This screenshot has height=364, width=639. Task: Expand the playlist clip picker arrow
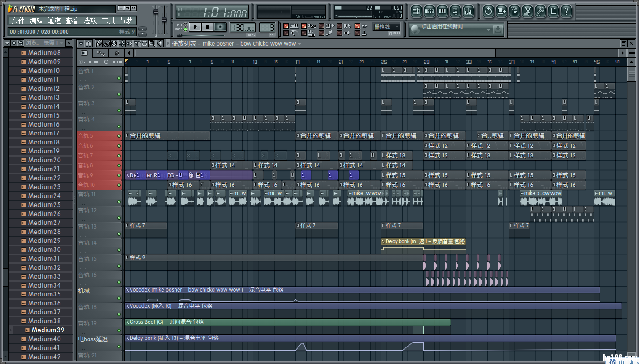tap(168, 43)
